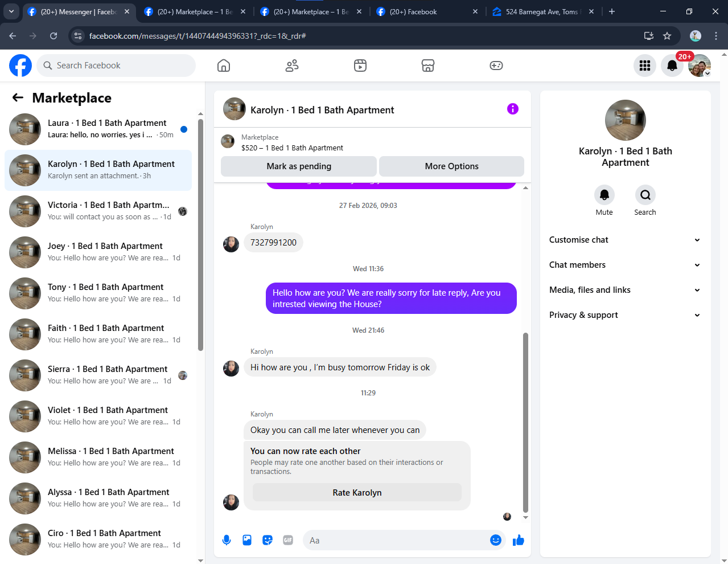The image size is (728, 564).
Task: Open Ciro's conversation
Action: click(x=98, y=540)
